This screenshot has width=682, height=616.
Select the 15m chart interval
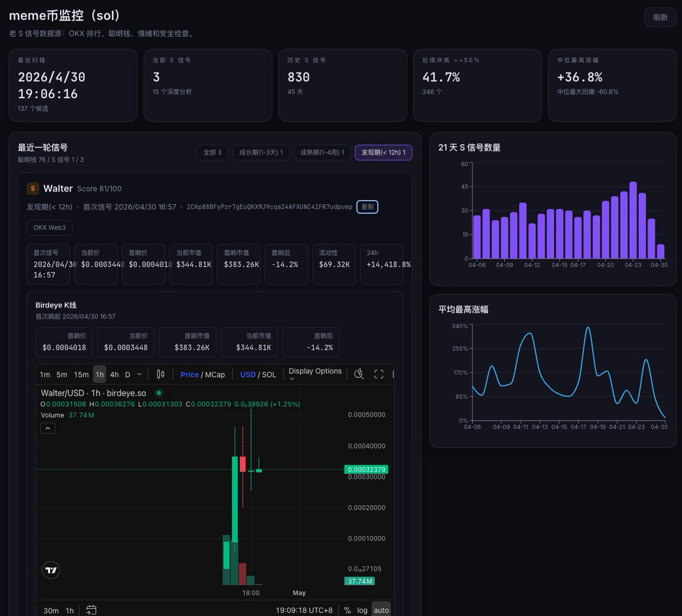pos(81,374)
